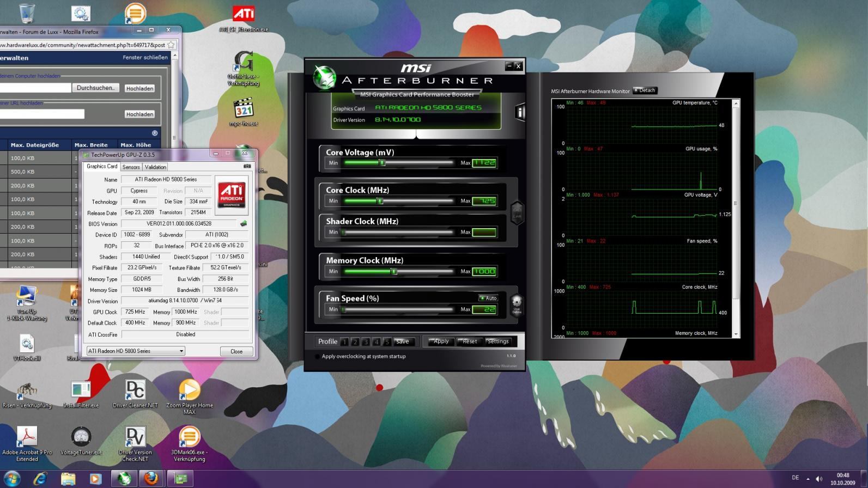This screenshot has height=488, width=868.
Task: Click the Apply button in Afterburner
Action: (x=440, y=341)
